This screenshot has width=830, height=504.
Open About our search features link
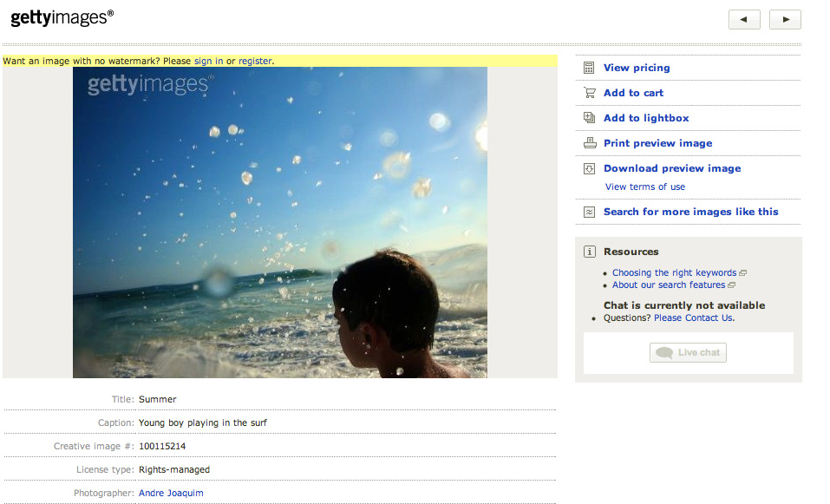668,285
